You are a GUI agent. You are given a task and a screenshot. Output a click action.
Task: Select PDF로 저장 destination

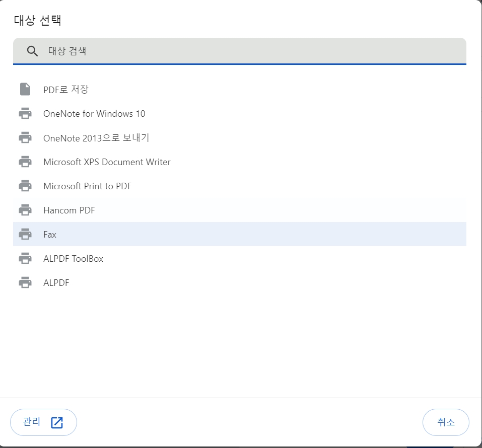[239, 90]
